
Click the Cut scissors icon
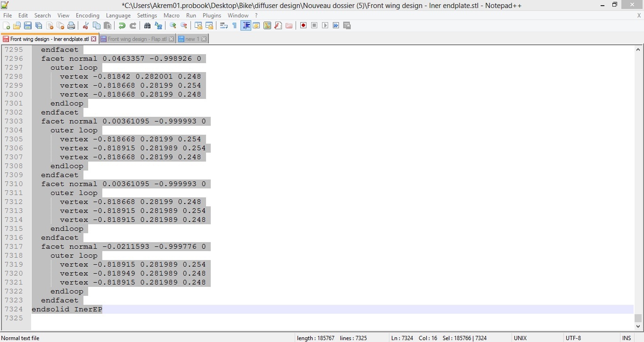[86, 25]
